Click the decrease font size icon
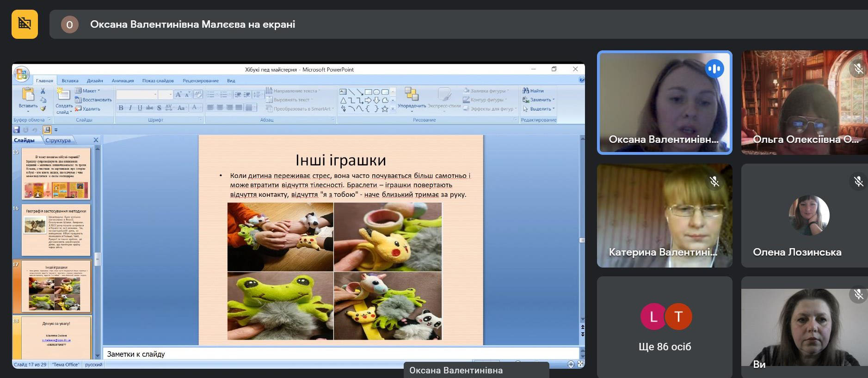This screenshot has height=378, width=868. click(x=187, y=94)
